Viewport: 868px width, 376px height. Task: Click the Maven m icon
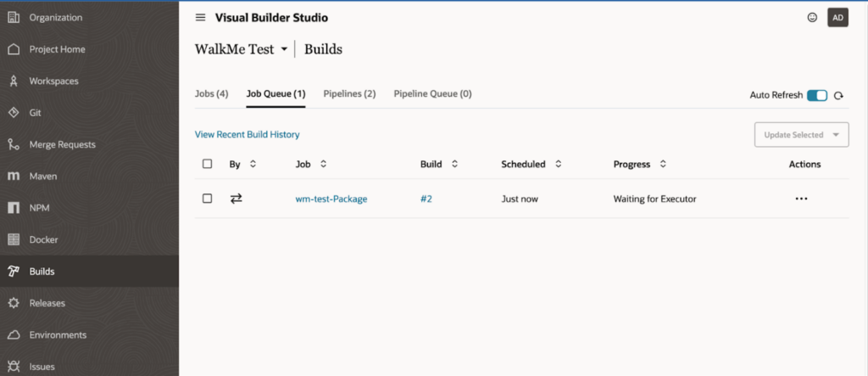pos(14,177)
